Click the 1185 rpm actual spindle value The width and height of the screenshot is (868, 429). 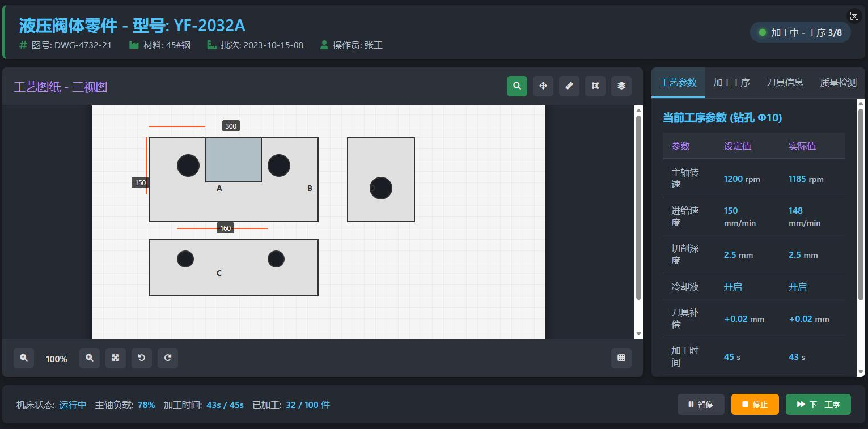click(x=806, y=179)
